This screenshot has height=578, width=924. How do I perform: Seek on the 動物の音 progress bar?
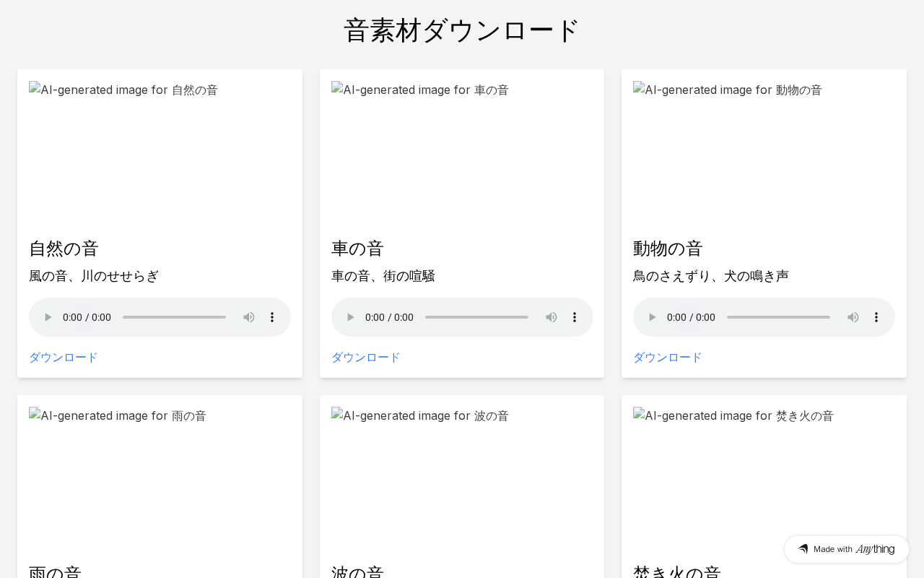(778, 317)
